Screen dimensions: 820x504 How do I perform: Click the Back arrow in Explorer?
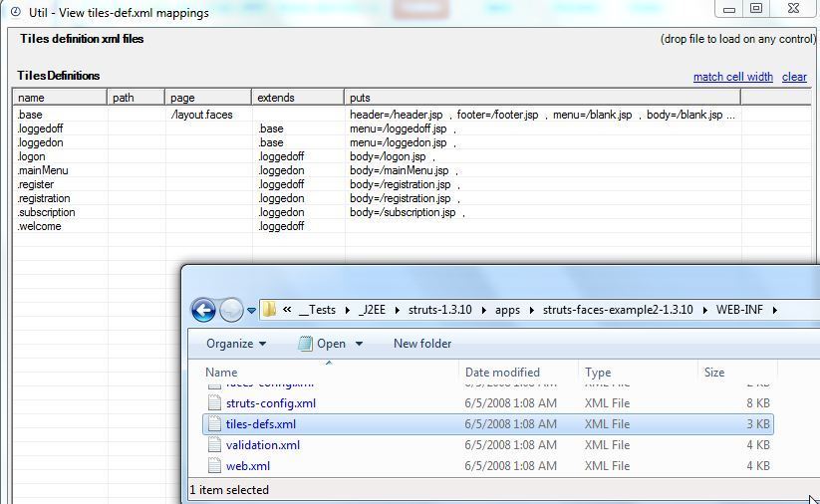tap(203, 310)
